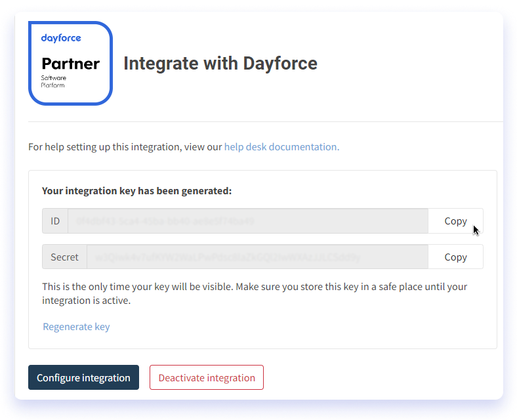Regenerate the integration key

click(76, 327)
